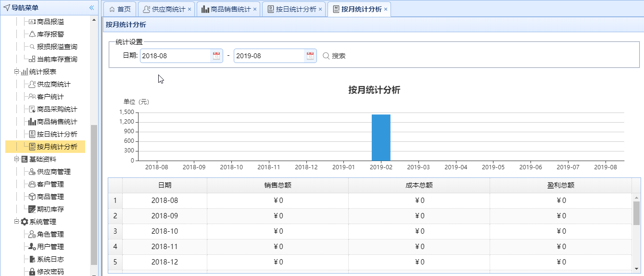Screen dimensions: 644x276
Task: Click the blue 2019-02 chart bar
Action: point(381,138)
